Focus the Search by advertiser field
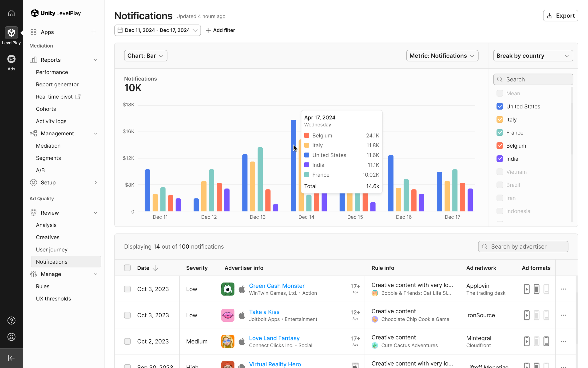This screenshot has width=588, height=368. tap(523, 247)
